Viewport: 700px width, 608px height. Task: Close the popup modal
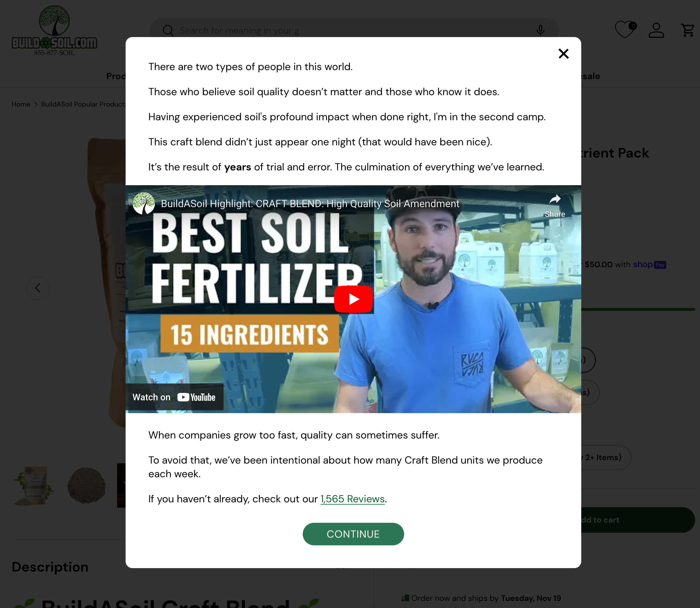(564, 54)
